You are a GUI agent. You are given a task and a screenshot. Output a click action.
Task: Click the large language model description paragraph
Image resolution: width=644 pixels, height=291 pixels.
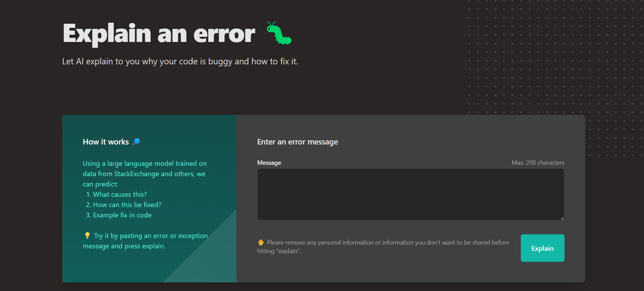pyautogui.click(x=144, y=174)
